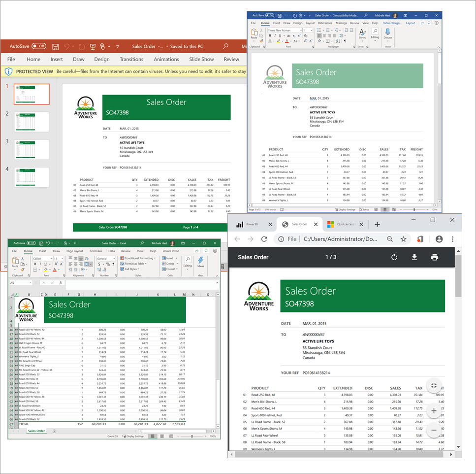Adjust the zoom slider in Word status bar
The height and width of the screenshot is (474, 476).
[414, 210]
